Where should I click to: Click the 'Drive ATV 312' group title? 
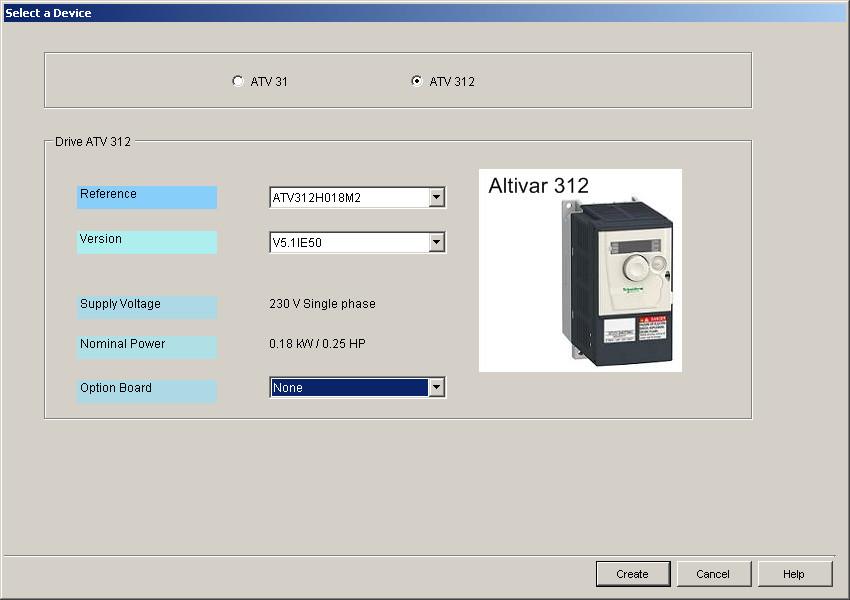click(93, 142)
